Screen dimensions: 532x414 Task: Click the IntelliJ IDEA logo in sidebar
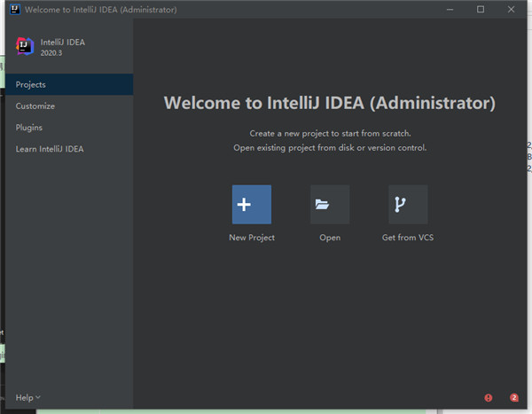click(25, 46)
